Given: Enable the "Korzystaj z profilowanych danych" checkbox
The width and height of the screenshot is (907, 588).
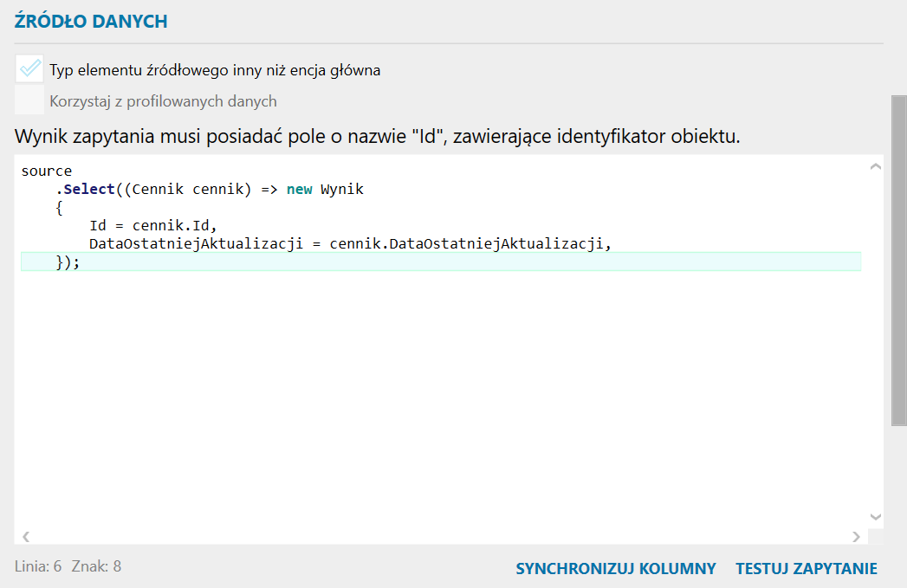Looking at the screenshot, I should point(29,100).
